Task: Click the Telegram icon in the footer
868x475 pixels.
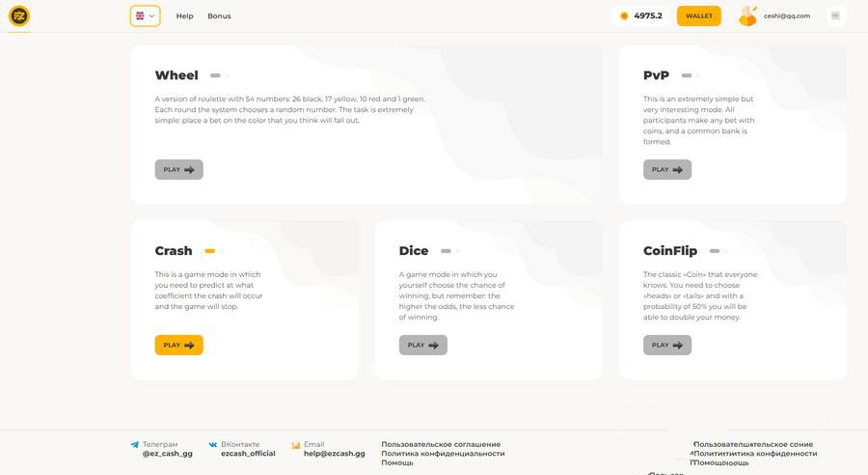Action: pyautogui.click(x=135, y=445)
